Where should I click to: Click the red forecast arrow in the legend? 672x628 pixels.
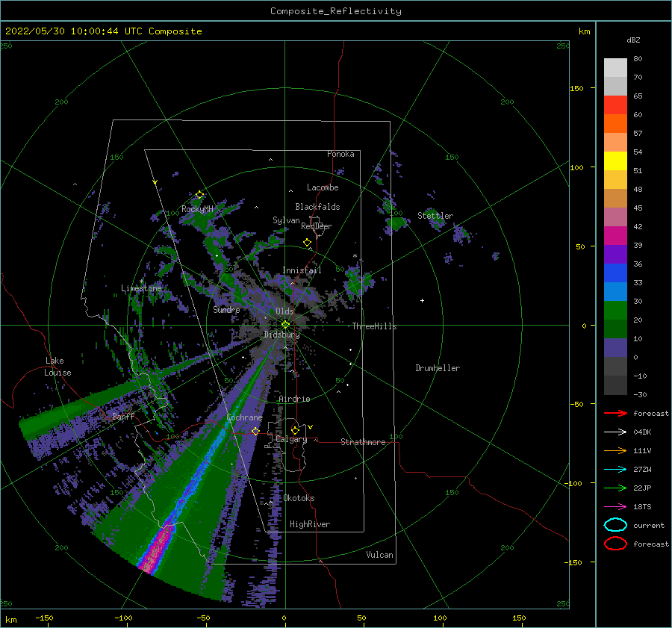pos(615,413)
